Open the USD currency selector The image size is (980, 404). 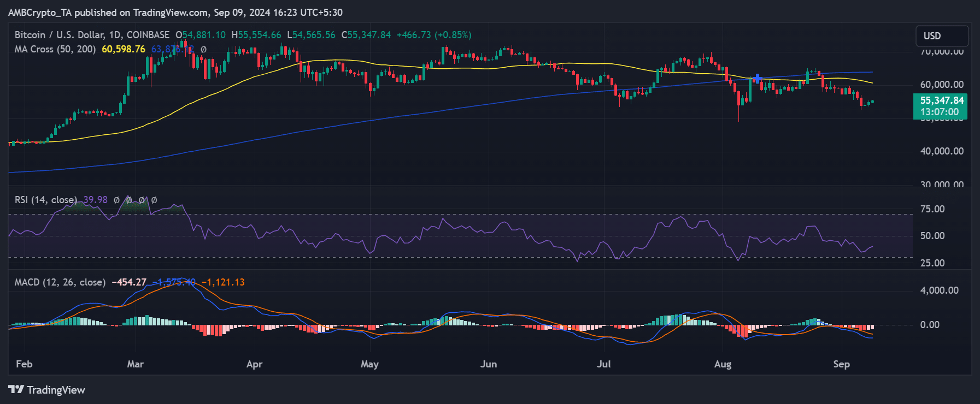(x=942, y=36)
